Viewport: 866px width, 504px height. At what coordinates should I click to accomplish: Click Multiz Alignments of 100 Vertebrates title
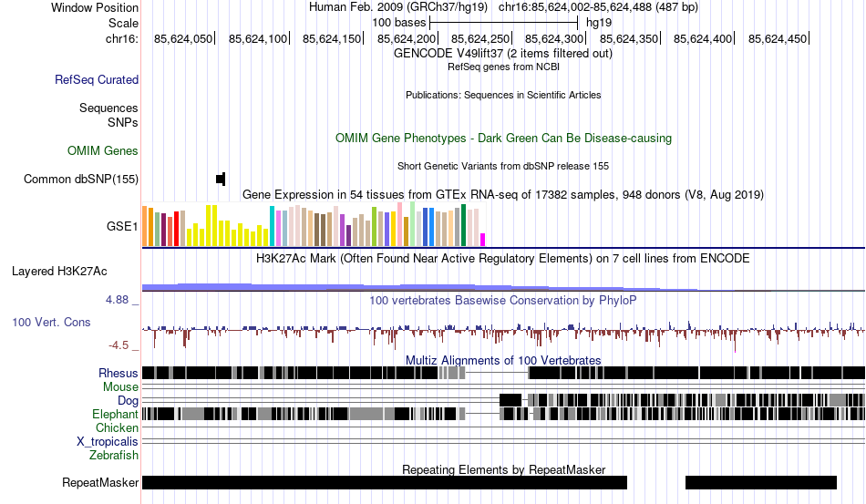click(503, 361)
